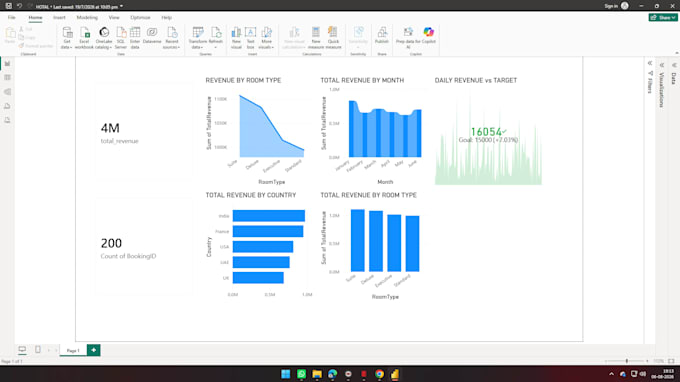The height and width of the screenshot is (382, 680).
Task: Click Total Revenue by Country title
Action: [x=251, y=195]
